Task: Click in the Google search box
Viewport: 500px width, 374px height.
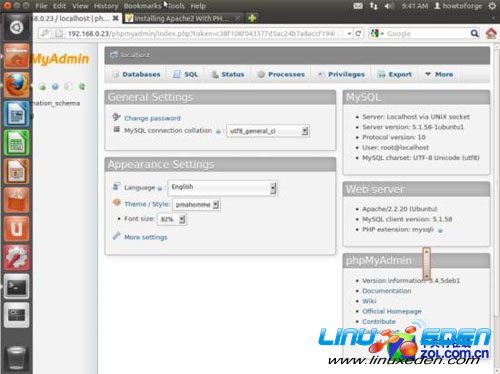Action: pyautogui.click(x=427, y=33)
